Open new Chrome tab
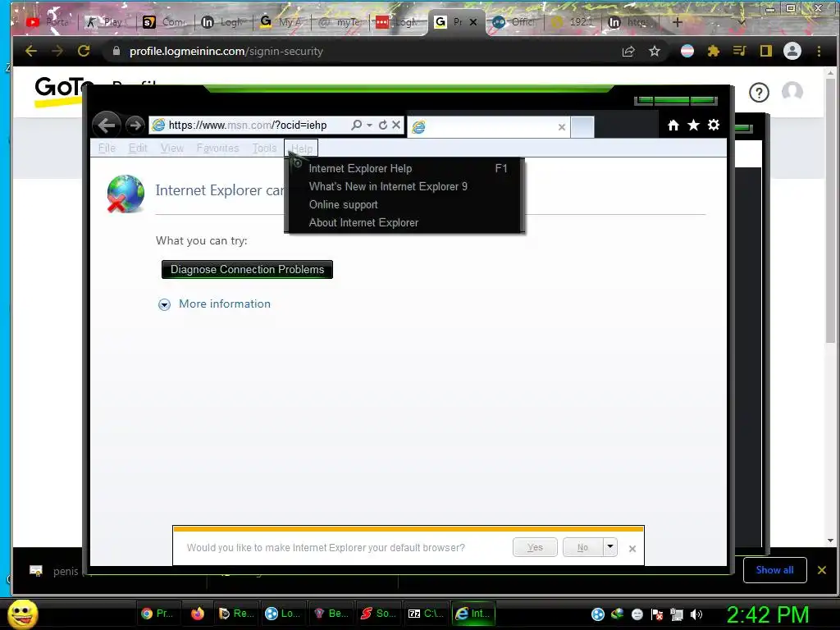The width and height of the screenshot is (840, 630). tap(677, 22)
